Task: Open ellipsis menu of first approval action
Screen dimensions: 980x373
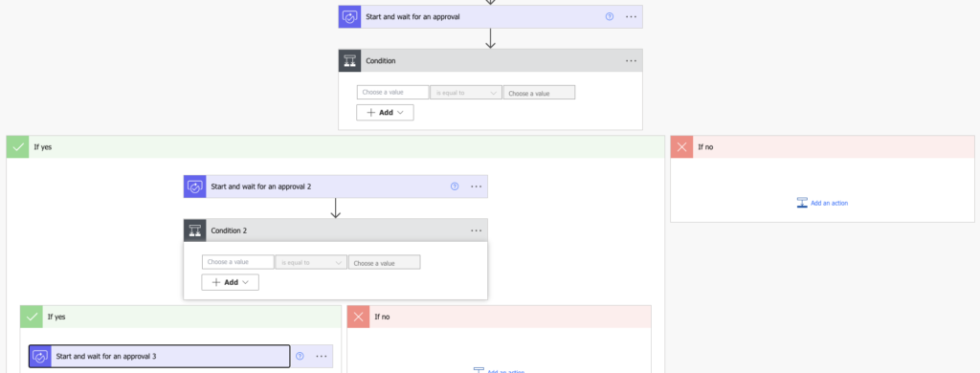Action: point(632,17)
